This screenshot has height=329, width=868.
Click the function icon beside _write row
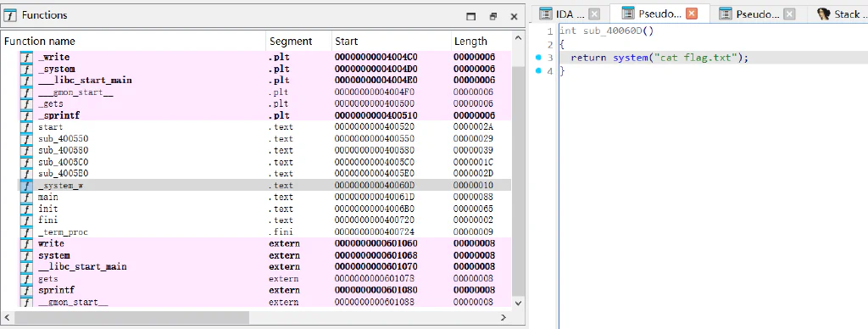(26, 57)
